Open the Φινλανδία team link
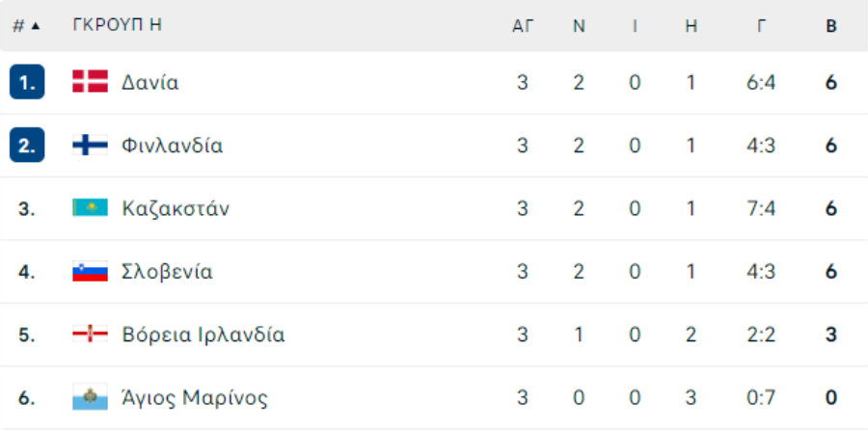This screenshot has height=430, width=868. point(173,146)
